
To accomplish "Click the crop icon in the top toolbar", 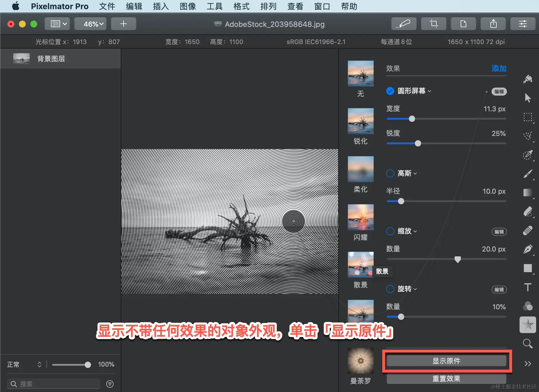I will click(x=434, y=24).
